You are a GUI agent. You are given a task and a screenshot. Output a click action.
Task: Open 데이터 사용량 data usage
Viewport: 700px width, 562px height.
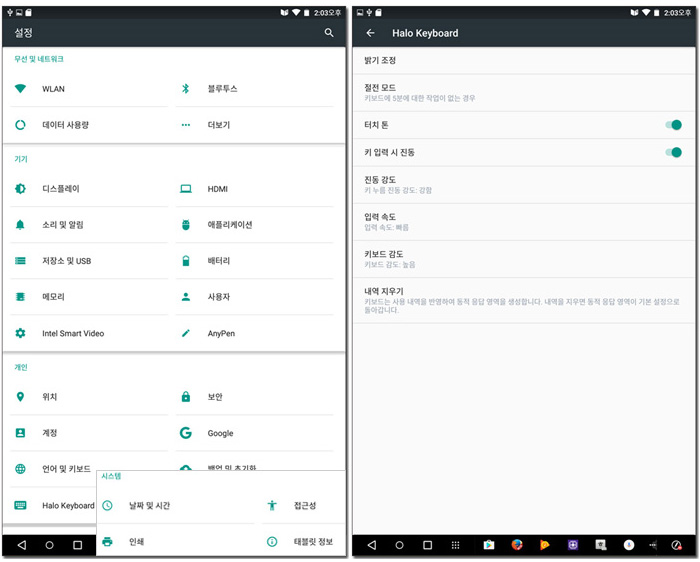(x=89, y=125)
